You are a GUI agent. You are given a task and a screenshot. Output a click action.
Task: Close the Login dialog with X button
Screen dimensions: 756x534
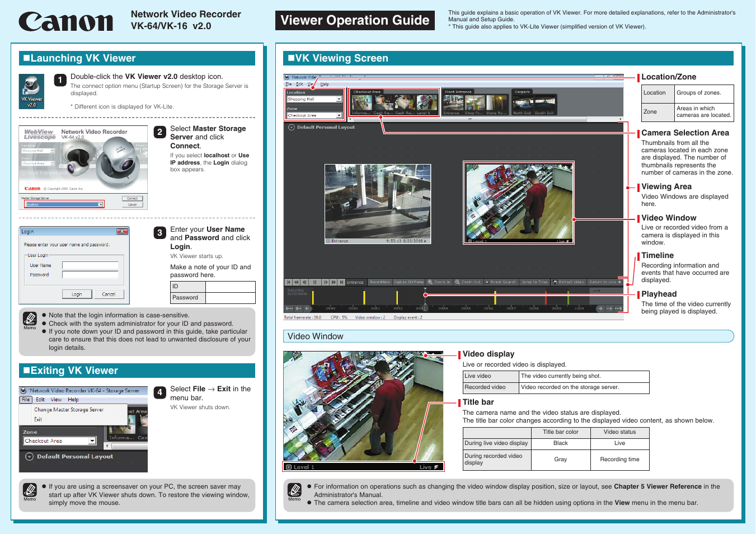click(122, 231)
